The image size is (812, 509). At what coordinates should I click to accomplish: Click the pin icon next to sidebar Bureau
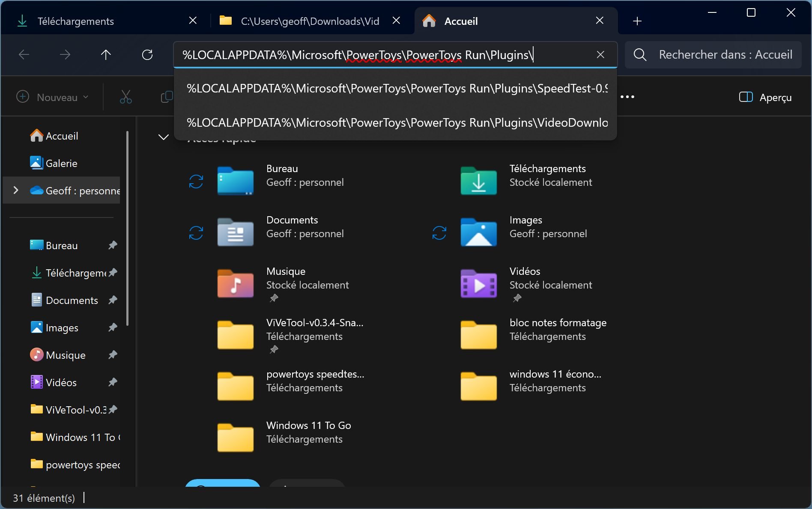point(113,245)
